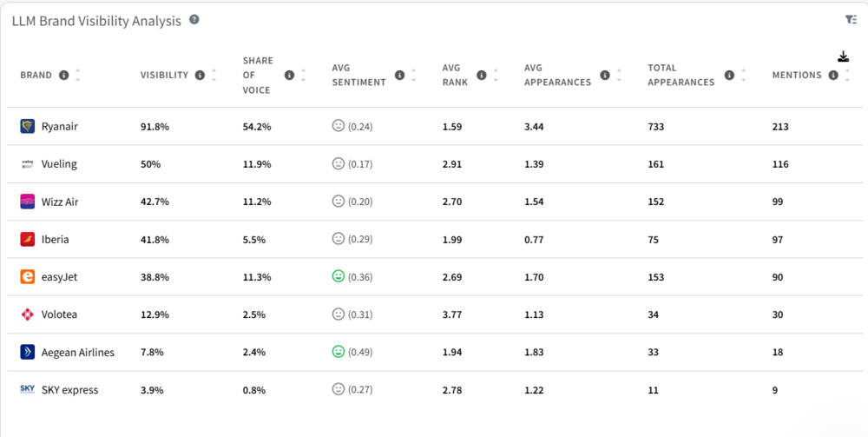Click the Iberia brand logo

click(x=27, y=239)
